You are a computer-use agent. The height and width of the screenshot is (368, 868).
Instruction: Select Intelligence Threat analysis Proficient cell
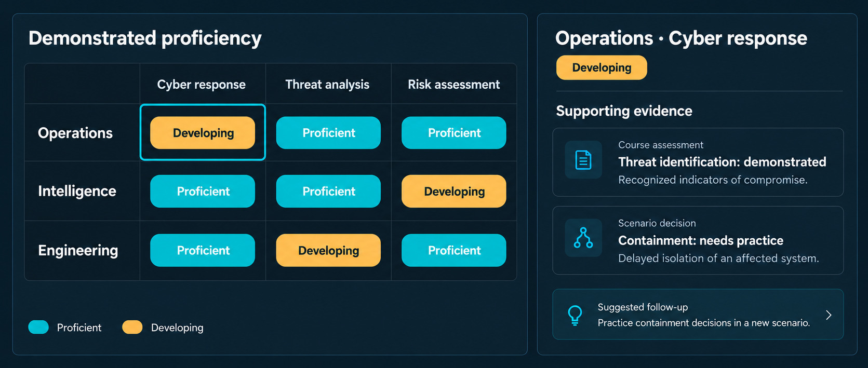point(328,192)
